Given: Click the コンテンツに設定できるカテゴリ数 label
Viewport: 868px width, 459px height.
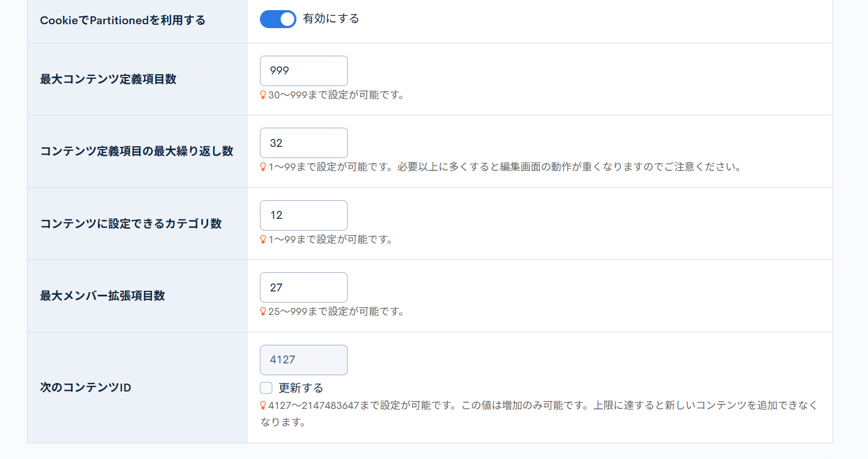Looking at the screenshot, I should tap(131, 224).
